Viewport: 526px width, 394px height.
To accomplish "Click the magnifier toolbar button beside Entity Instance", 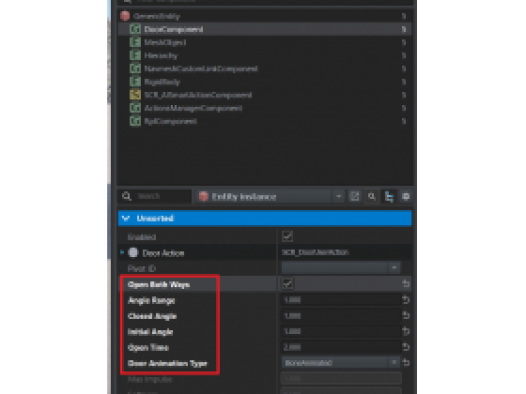I will pyautogui.click(x=372, y=196).
